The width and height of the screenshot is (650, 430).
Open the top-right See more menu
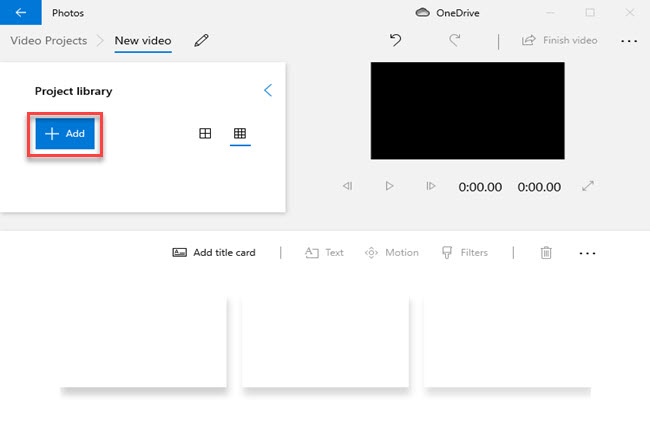pos(628,41)
